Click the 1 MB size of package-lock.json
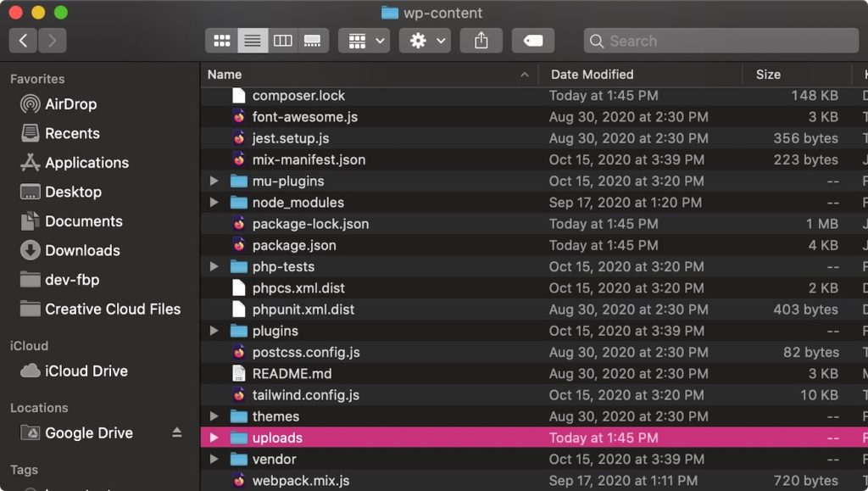Image resolution: width=868 pixels, height=491 pixels. pyautogui.click(x=822, y=224)
